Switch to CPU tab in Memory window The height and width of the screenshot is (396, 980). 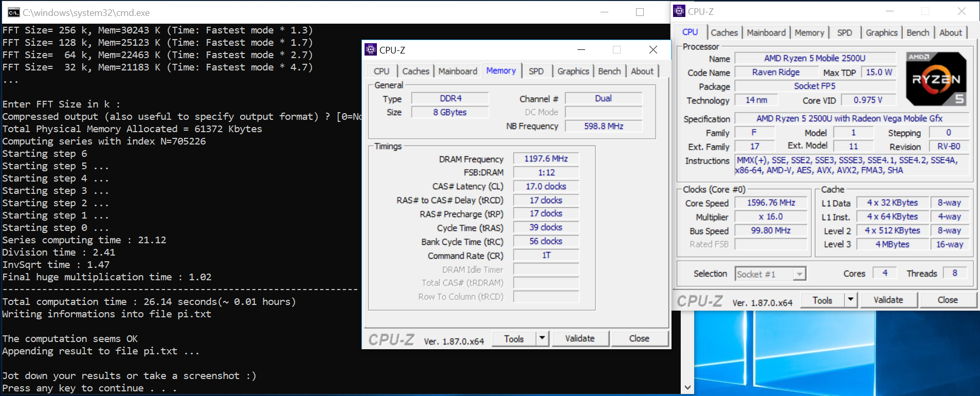coord(382,71)
